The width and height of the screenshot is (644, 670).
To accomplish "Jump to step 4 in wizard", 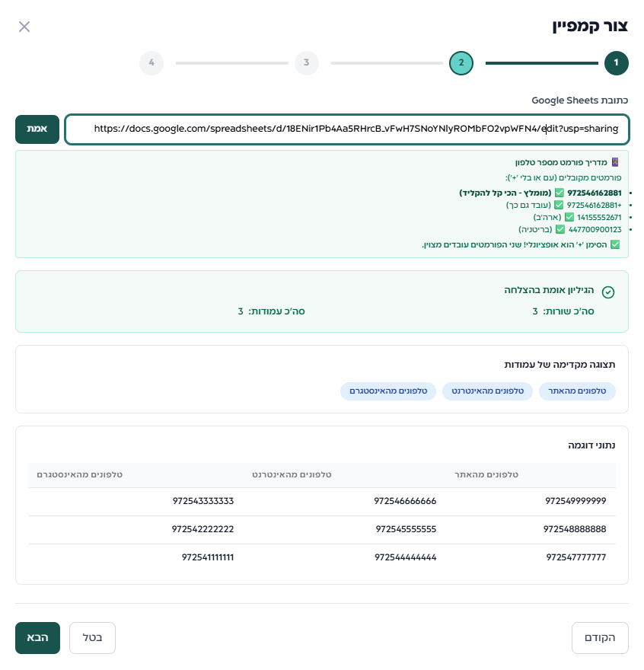I will [151, 63].
